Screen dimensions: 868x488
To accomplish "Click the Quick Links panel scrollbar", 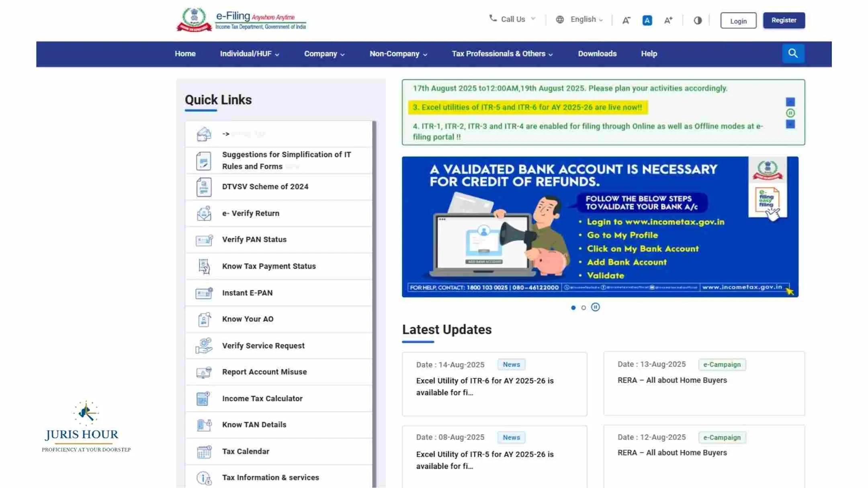I will pos(374,304).
